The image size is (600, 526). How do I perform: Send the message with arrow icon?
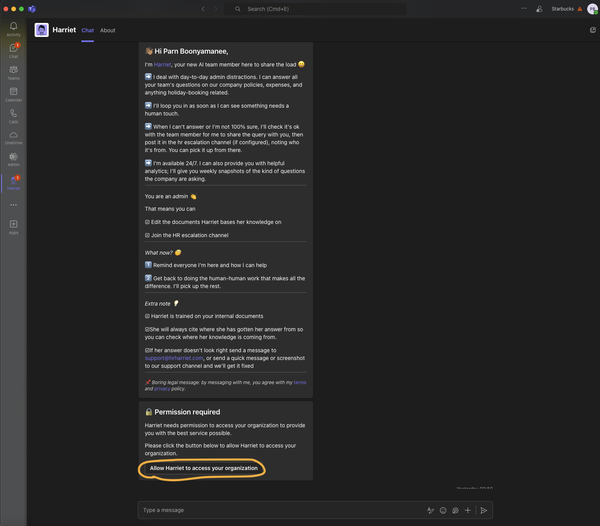484,510
